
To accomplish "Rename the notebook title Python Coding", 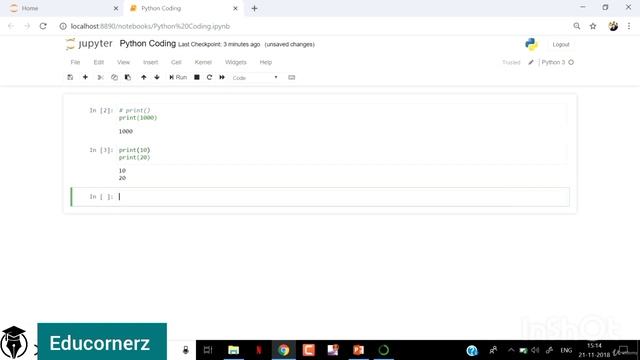I will (x=148, y=44).
